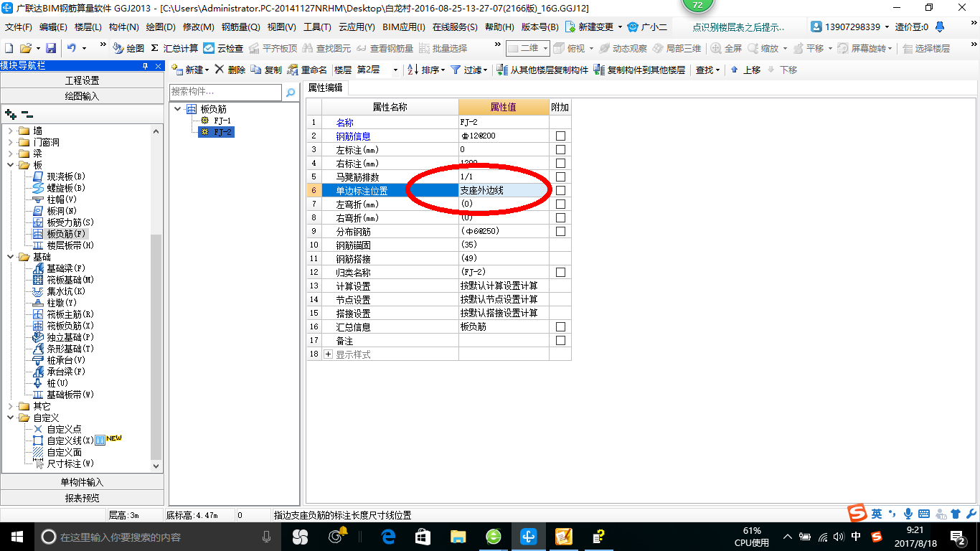Expand all nodes plus icon
This screenshot has width=980, height=551.
[11, 113]
